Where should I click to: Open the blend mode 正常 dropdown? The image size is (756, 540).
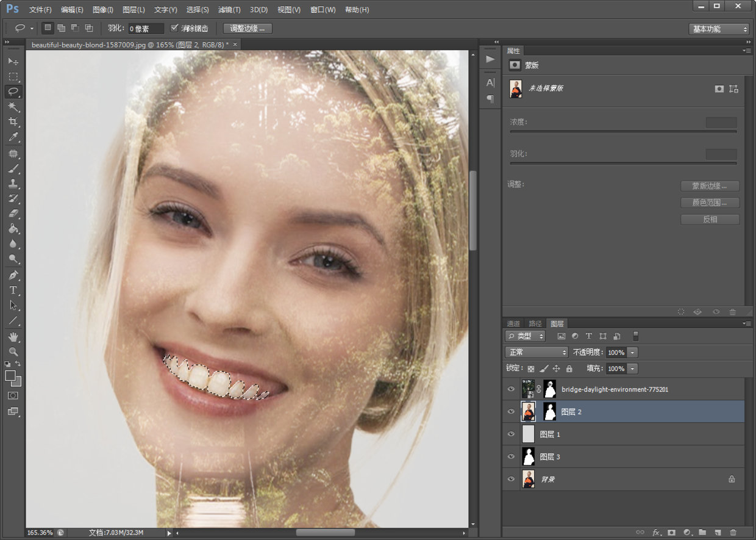tap(537, 353)
